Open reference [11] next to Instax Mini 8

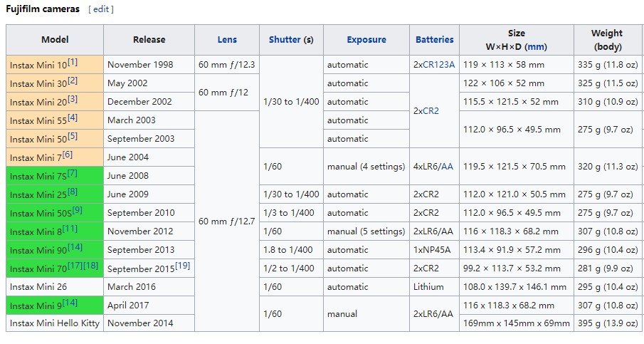pos(70,229)
